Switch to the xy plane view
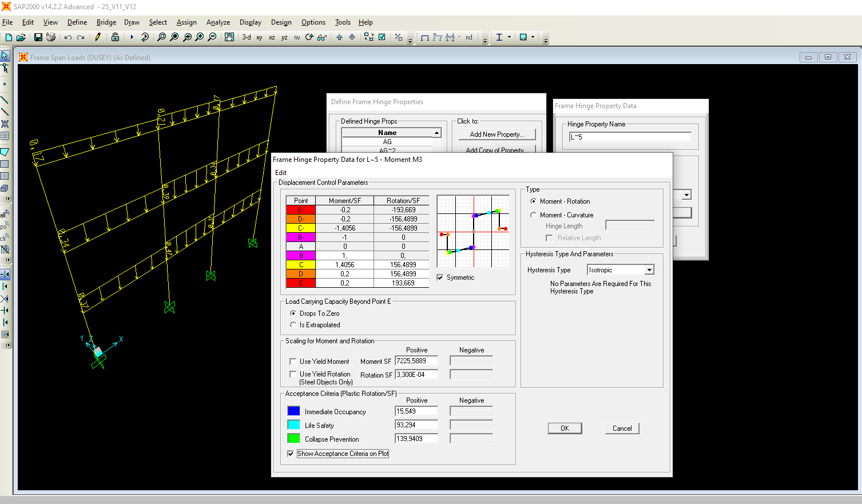Image resolution: width=862 pixels, height=504 pixels. click(x=259, y=37)
